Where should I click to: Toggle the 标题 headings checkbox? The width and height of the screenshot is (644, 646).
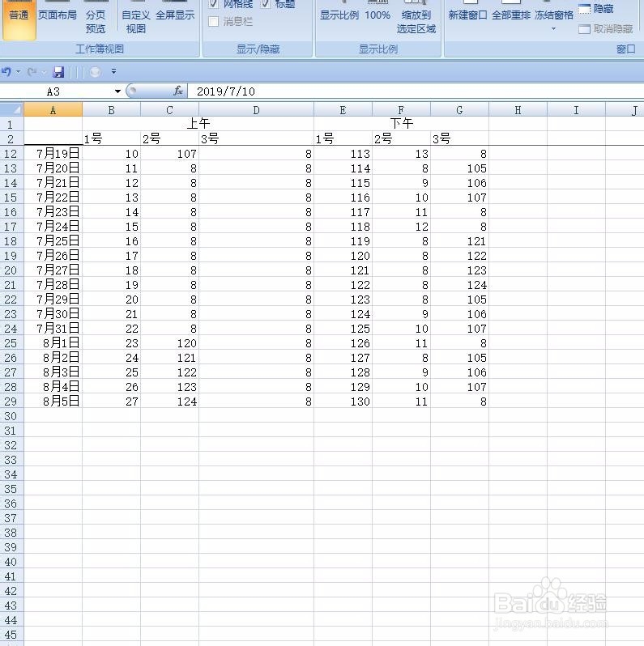[265, 4]
